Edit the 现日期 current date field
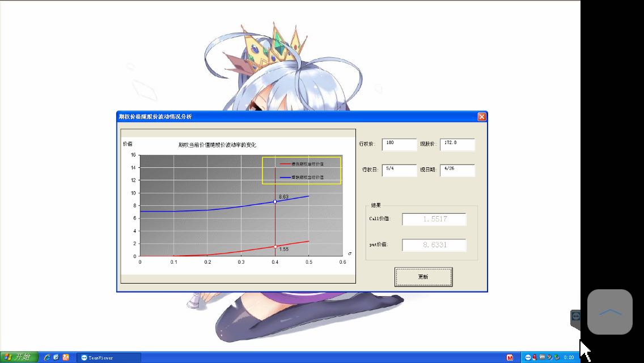Viewport: 644px width, 363px height. 457,170
